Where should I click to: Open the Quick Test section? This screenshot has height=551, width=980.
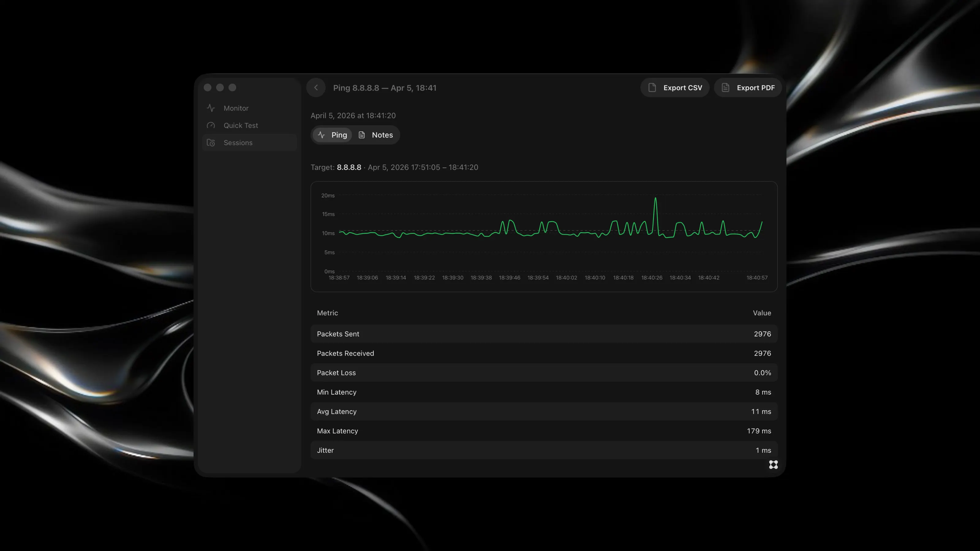tap(250, 126)
